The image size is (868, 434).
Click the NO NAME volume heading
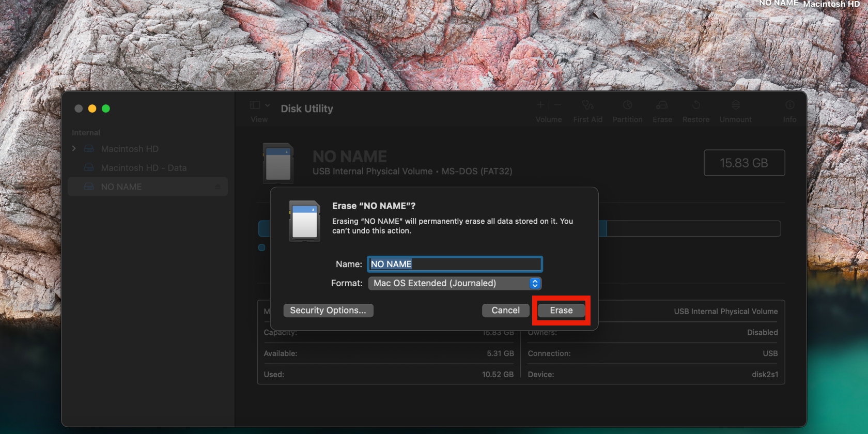350,156
